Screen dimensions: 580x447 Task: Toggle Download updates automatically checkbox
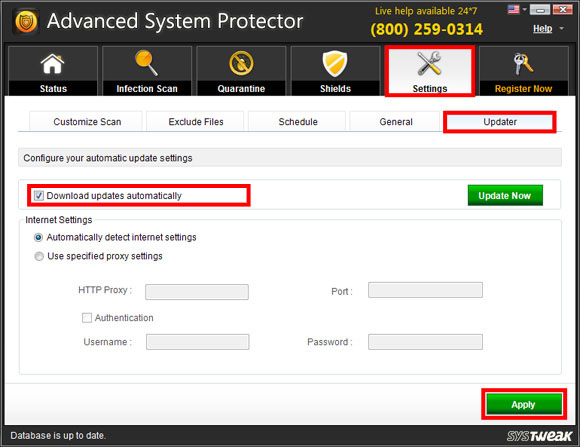click(39, 196)
